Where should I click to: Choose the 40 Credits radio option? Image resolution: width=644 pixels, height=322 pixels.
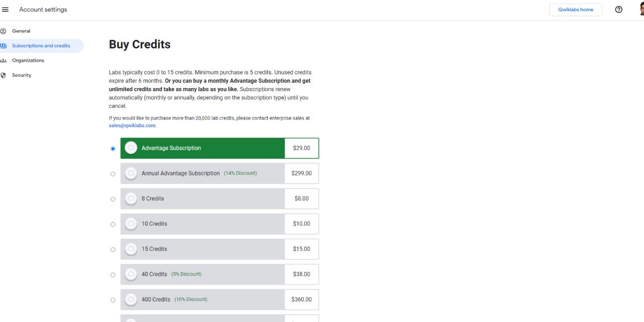coord(113,275)
